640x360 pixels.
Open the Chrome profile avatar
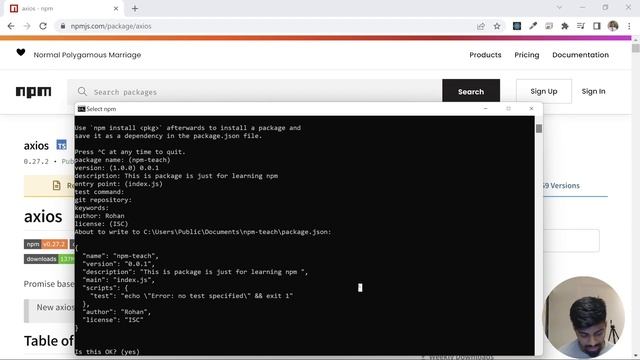tap(613, 26)
